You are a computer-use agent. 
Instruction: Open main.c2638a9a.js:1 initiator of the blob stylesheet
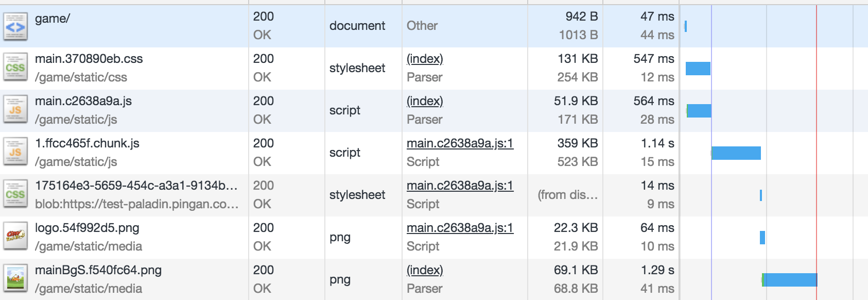point(460,186)
